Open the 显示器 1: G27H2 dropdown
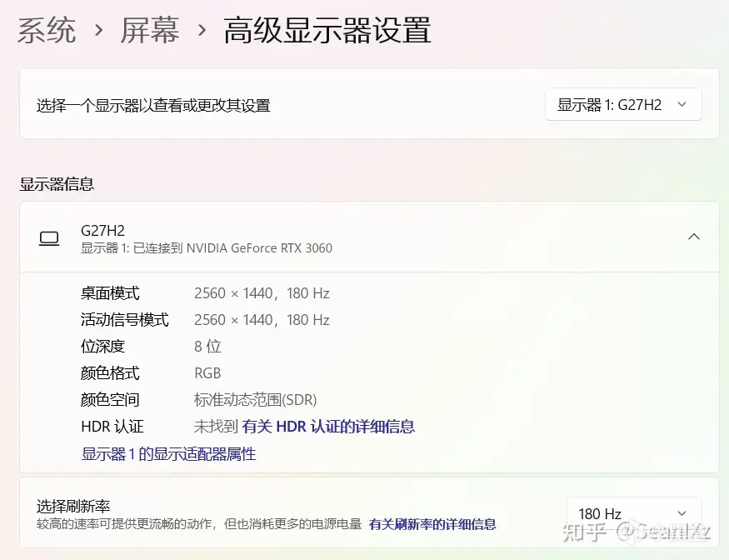Image resolution: width=729 pixels, height=560 pixels. [x=623, y=105]
